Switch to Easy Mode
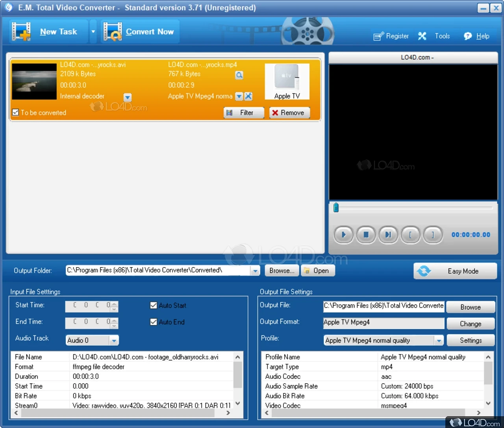504x428 pixels. pyautogui.click(x=455, y=271)
